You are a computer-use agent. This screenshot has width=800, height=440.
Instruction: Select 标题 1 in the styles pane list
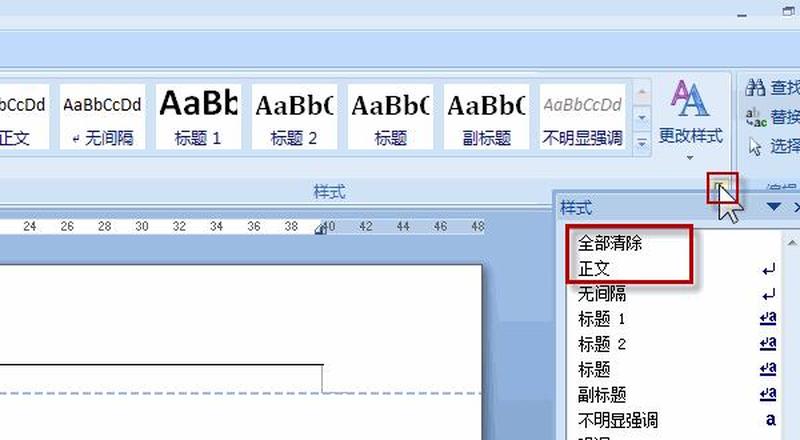601,319
